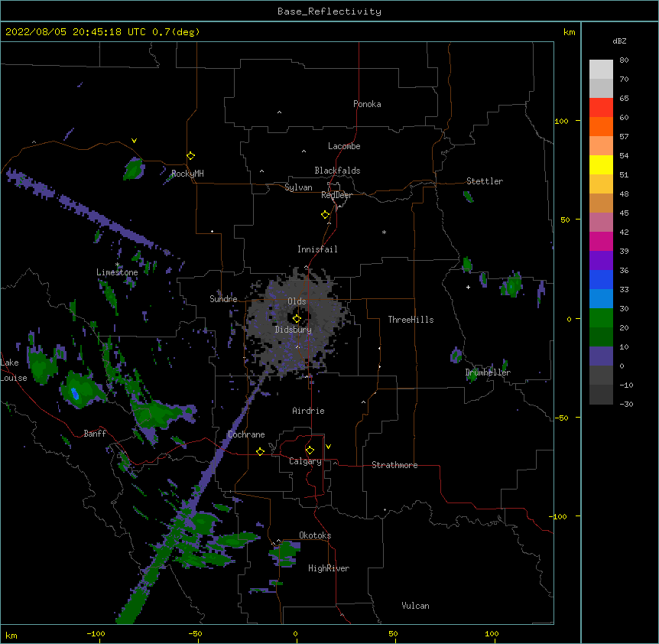Viewport: 659px width, 644px height.
Task: Click the white asterisk east of Innisfail
Action: [384, 232]
